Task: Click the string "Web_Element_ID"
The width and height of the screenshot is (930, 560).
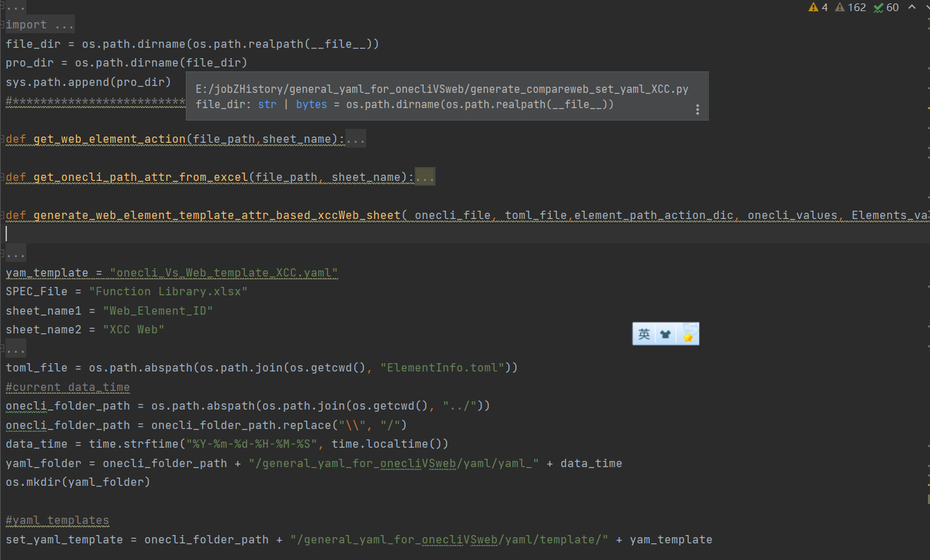Action: coord(158,310)
